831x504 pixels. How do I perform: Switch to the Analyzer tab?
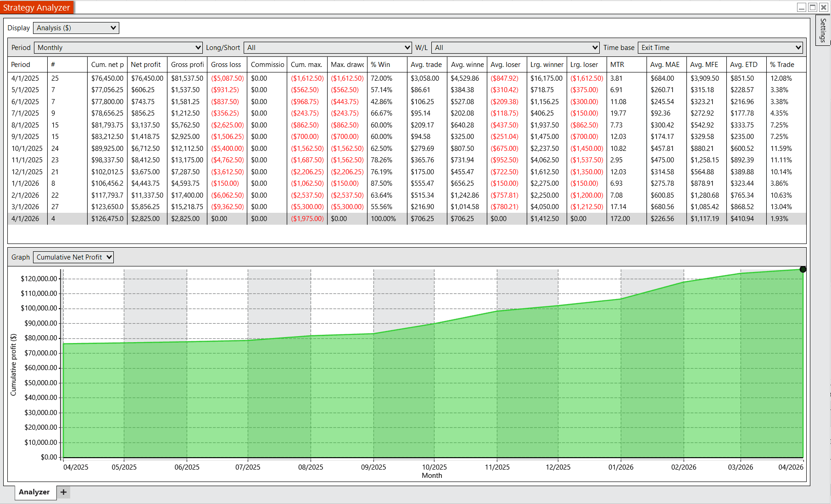click(x=34, y=492)
